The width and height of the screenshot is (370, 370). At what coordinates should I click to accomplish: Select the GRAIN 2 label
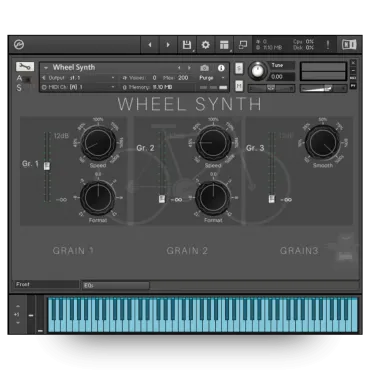[187, 251]
